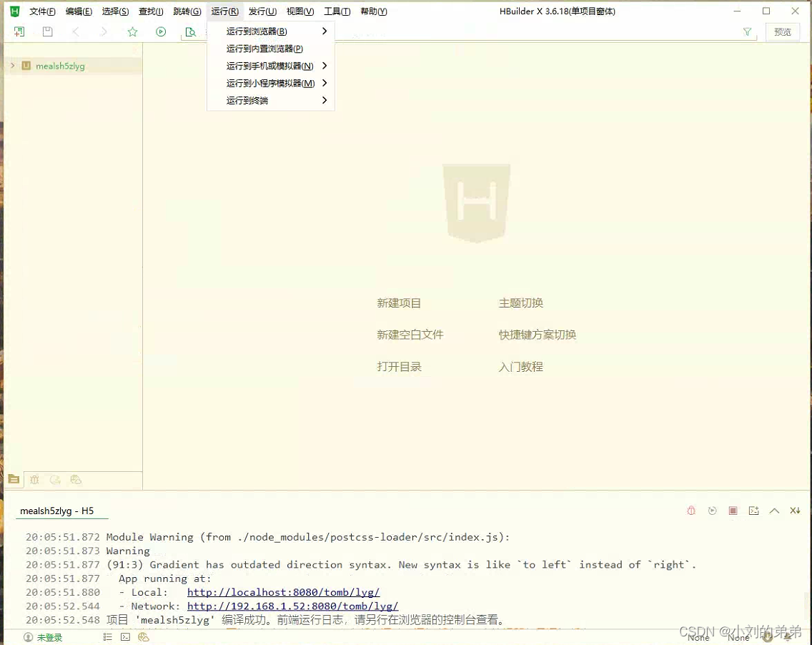Image resolution: width=812 pixels, height=645 pixels.
Task: Go forward with the right arrow icon
Action: [104, 31]
